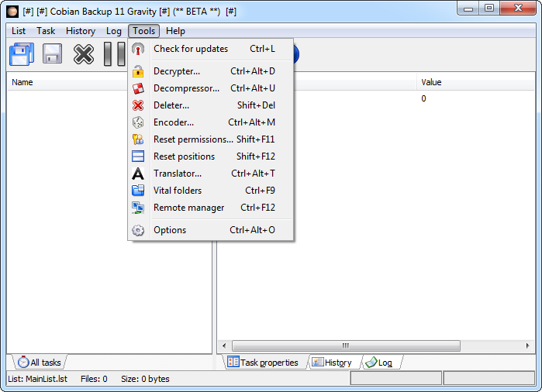Minimize the Cobian Backup window
This screenshot has height=392, width=542.
[x=468, y=9]
